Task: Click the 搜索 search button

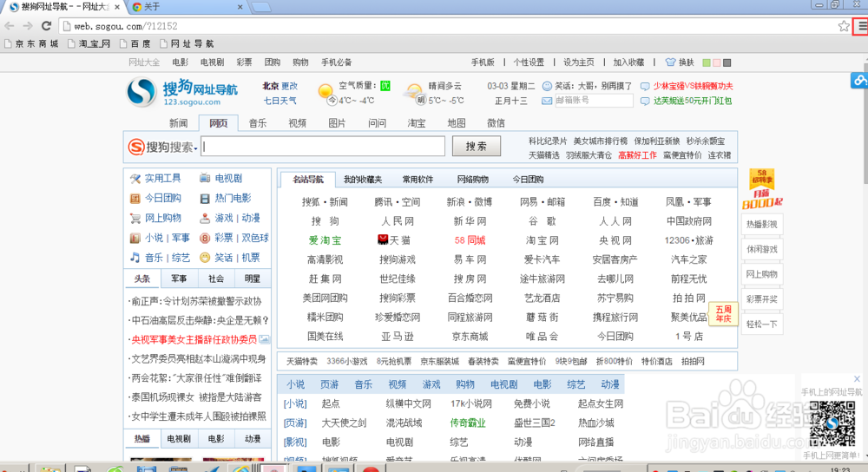Action: pos(476,146)
